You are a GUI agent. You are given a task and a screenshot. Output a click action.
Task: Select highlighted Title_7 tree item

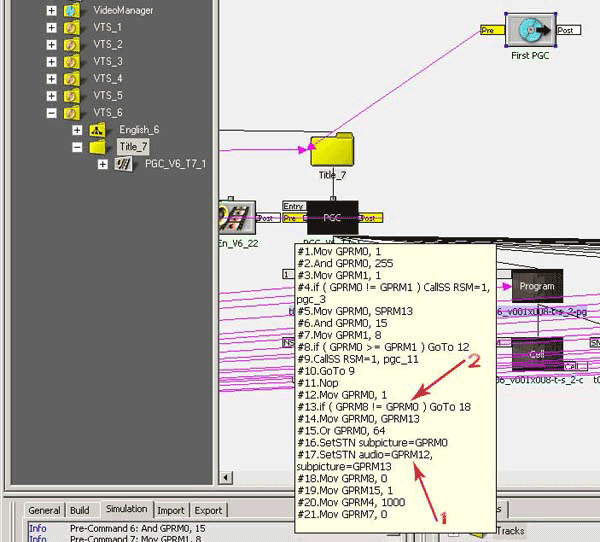(x=133, y=147)
